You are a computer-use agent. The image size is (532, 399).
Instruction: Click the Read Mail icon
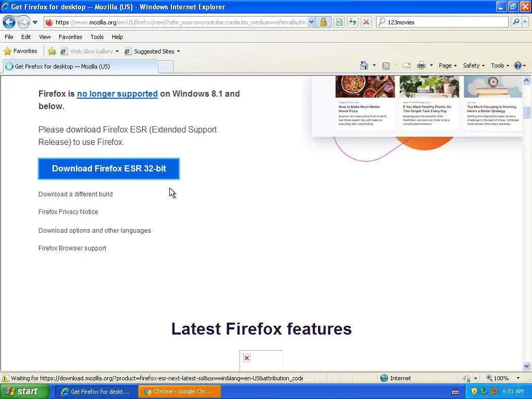click(407, 66)
